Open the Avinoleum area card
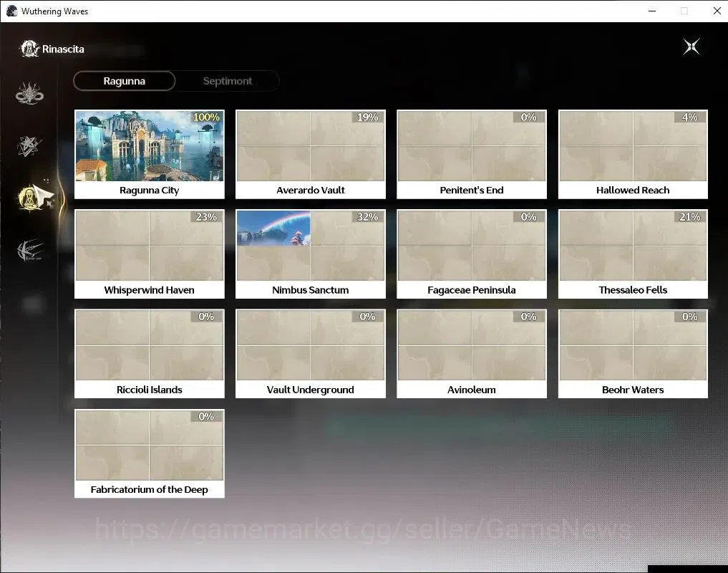Screen dimensions: 728x573 click(471, 354)
